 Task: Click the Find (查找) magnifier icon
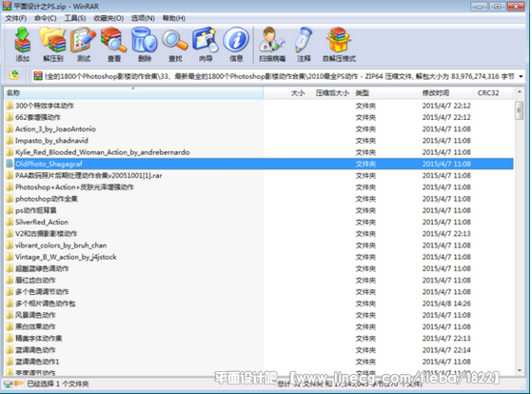(x=175, y=40)
